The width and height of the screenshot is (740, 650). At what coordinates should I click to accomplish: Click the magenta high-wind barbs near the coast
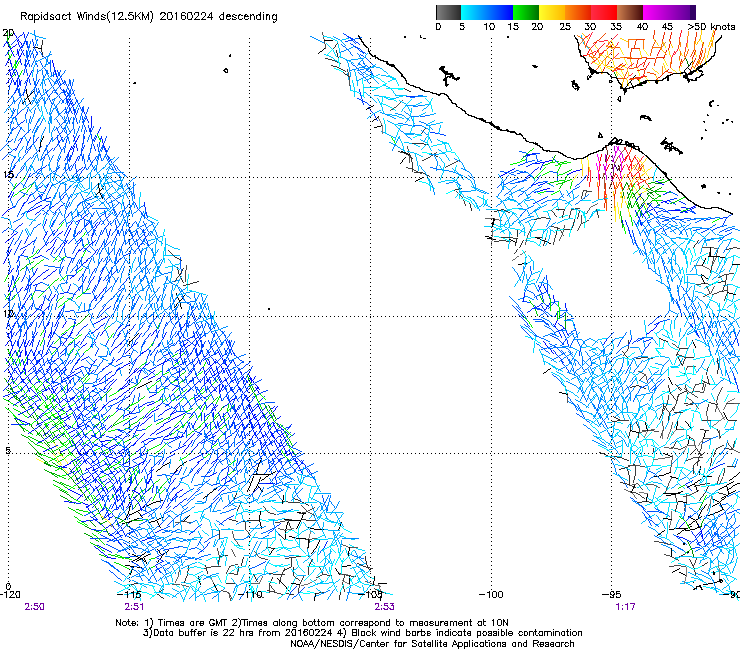pyautogui.click(x=609, y=163)
